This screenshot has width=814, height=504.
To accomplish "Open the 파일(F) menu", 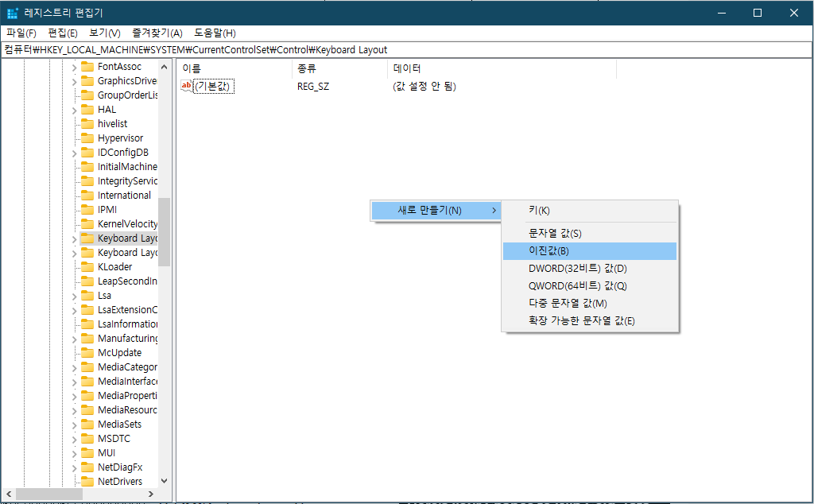I will click(x=20, y=33).
